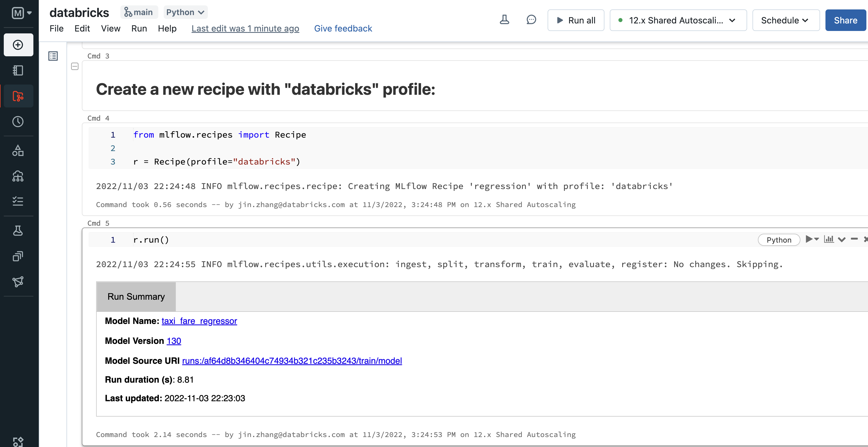The image size is (868, 447).
Task: Click the r.run() code line in Cmd 5
Action: coord(151,240)
